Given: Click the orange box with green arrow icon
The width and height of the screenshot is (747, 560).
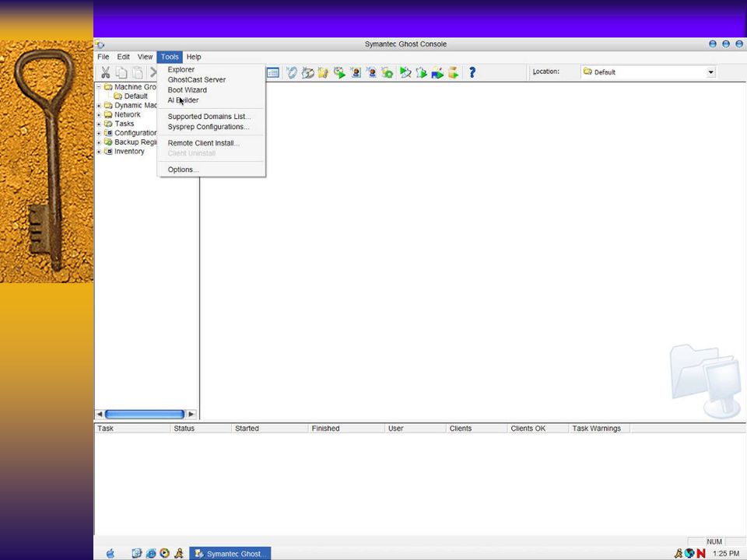Looking at the screenshot, I should 453,72.
